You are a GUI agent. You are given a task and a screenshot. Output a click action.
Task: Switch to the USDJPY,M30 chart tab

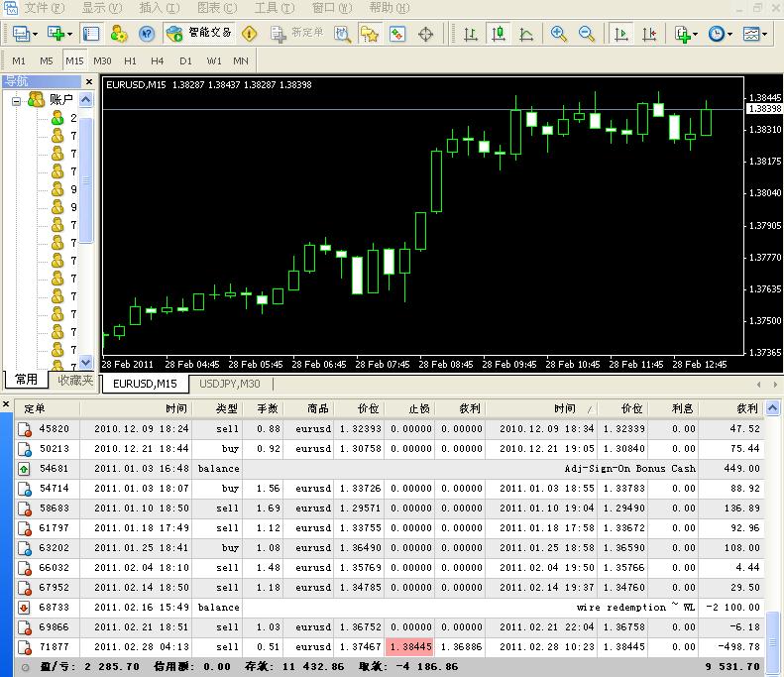coord(229,384)
